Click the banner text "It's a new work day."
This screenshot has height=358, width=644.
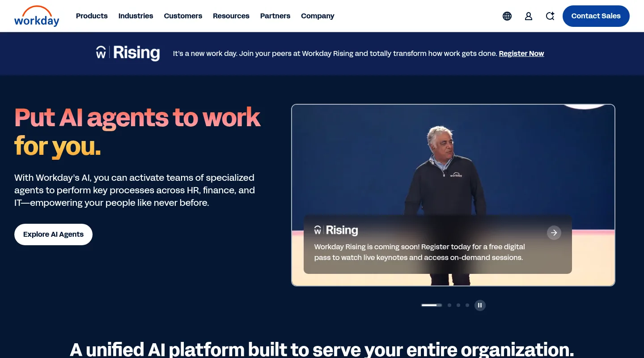click(205, 54)
